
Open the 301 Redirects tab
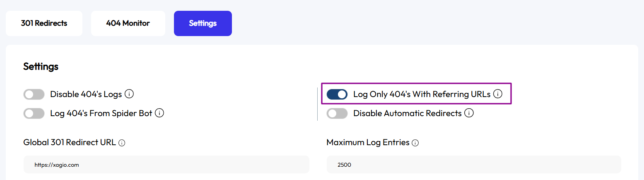(x=44, y=23)
